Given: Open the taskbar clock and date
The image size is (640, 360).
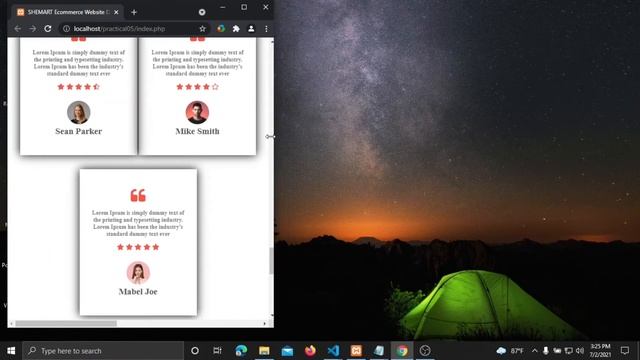Looking at the screenshot, I should [x=600, y=351].
